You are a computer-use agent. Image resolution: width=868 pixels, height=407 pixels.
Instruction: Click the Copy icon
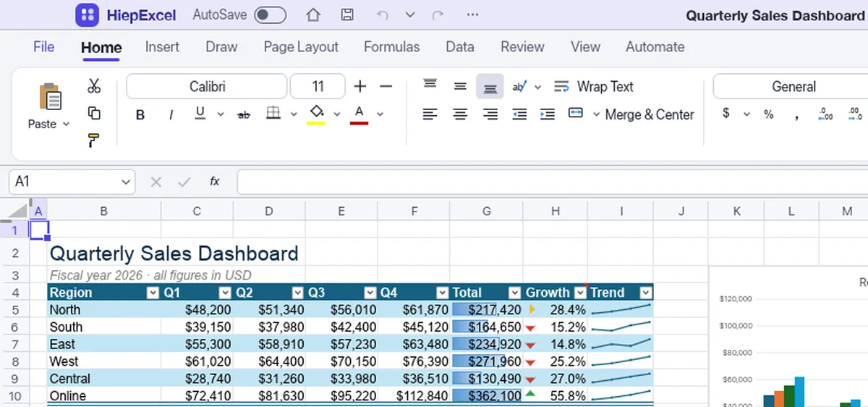pyautogui.click(x=94, y=113)
